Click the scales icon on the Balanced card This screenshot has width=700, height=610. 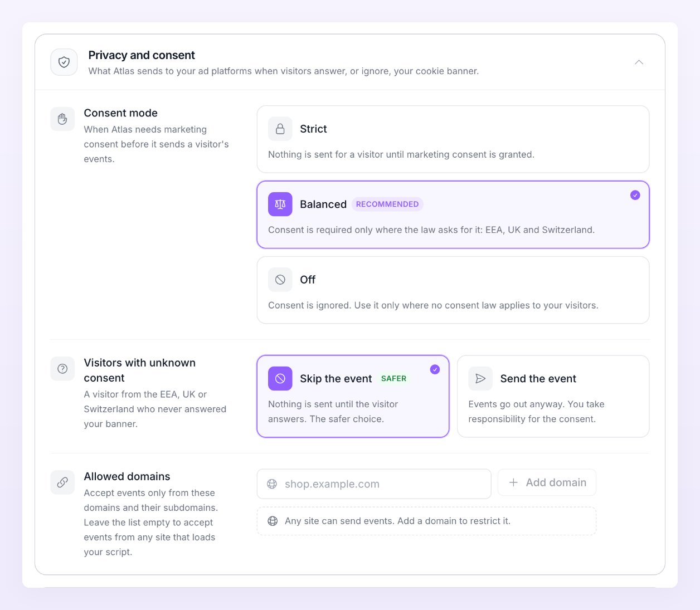click(x=280, y=204)
